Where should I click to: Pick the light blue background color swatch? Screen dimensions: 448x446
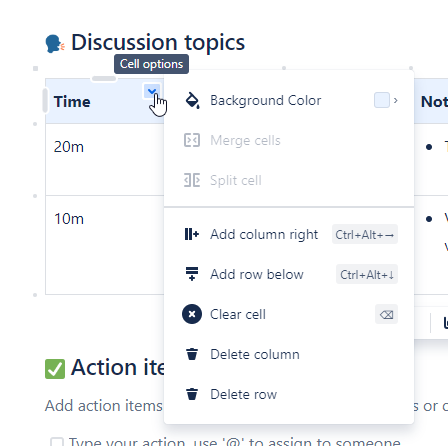click(x=382, y=100)
